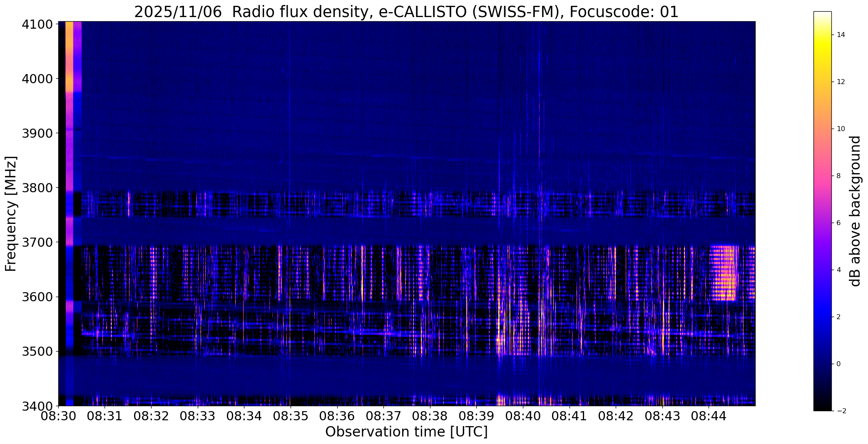Image resolution: width=868 pixels, height=444 pixels.
Task: Click the orange calibration column at 4050 MHz
Action: (x=69, y=57)
